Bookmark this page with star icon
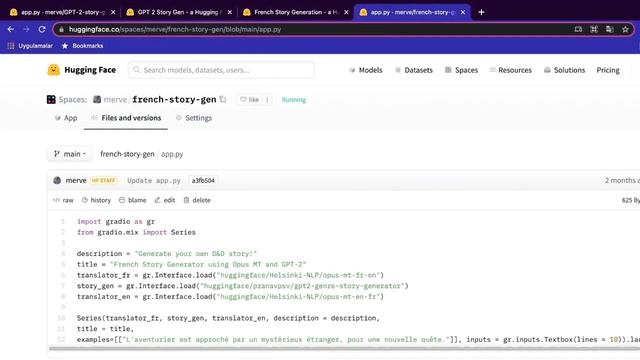This screenshot has height=360, width=640. [x=625, y=29]
